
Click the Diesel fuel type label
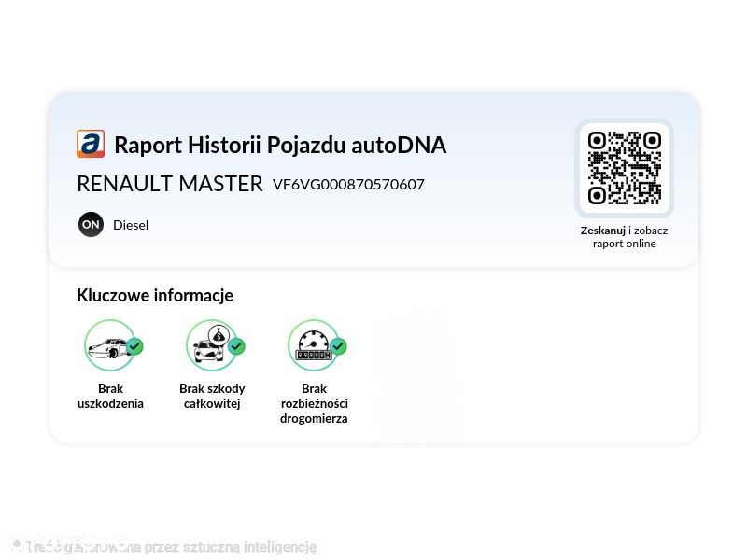131,225
